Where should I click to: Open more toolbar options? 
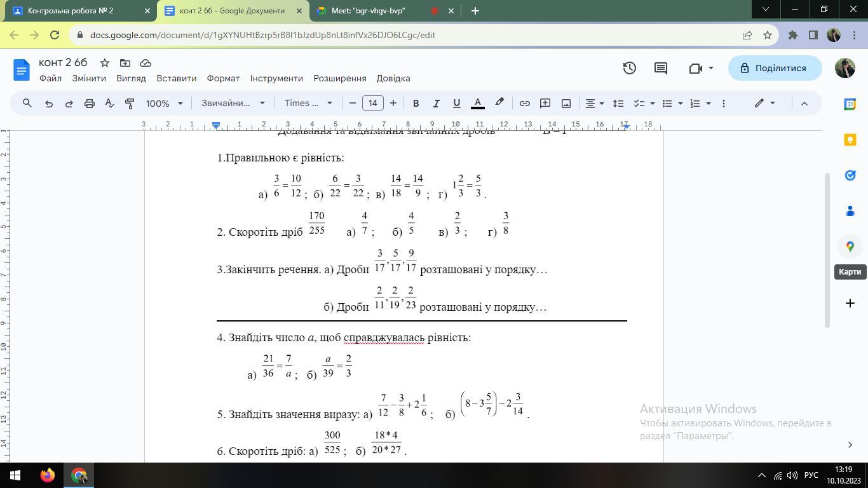coord(723,103)
